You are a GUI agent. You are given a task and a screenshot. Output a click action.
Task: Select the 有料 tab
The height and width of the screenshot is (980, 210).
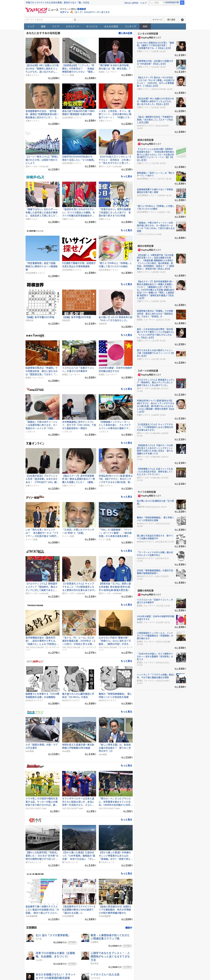click(x=145, y=27)
